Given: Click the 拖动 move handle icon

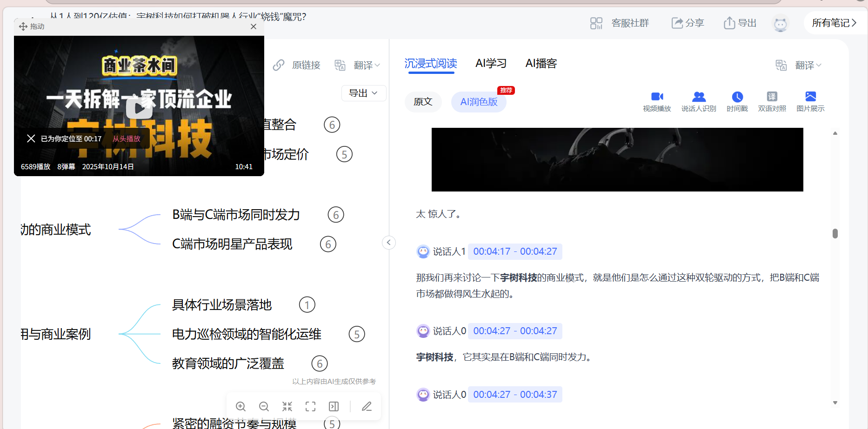Looking at the screenshot, I should pyautogui.click(x=23, y=26).
